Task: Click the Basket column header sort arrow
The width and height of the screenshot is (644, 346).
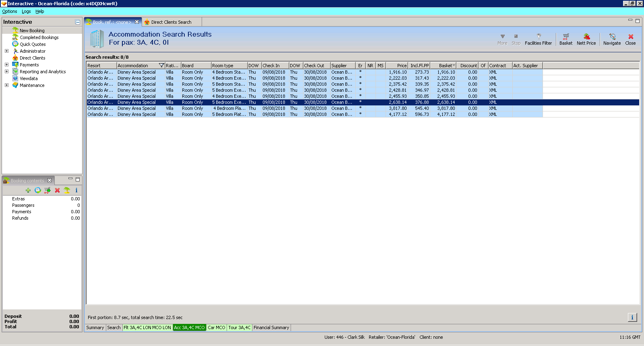Action: click(x=454, y=66)
